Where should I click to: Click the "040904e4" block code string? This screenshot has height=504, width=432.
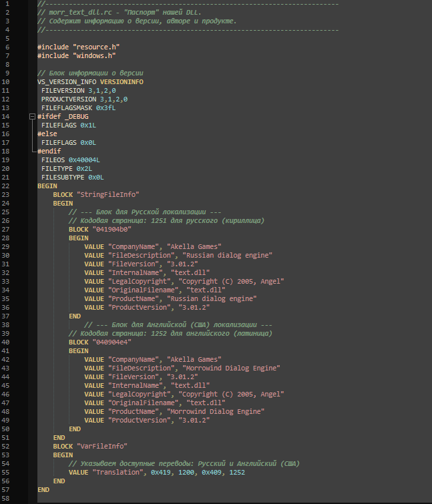112,342
